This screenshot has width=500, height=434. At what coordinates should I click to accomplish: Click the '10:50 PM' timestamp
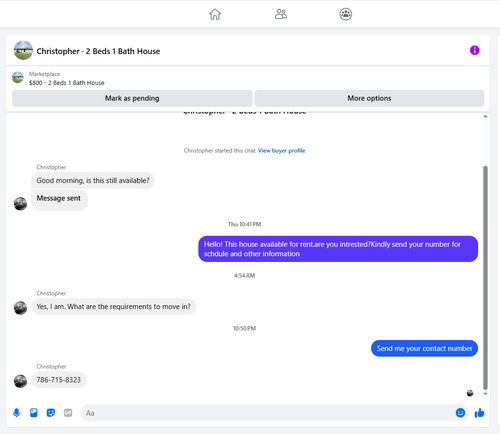[x=244, y=328]
